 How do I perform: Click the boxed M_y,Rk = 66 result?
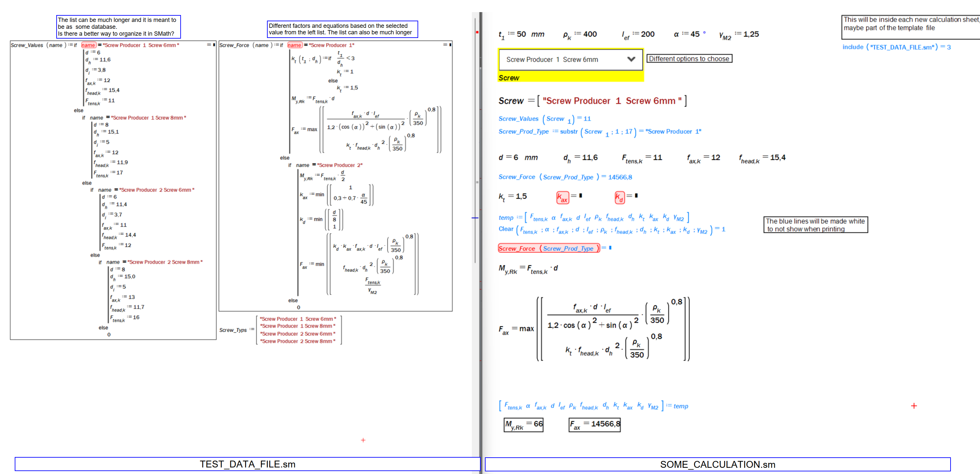[x=523, y=425]
